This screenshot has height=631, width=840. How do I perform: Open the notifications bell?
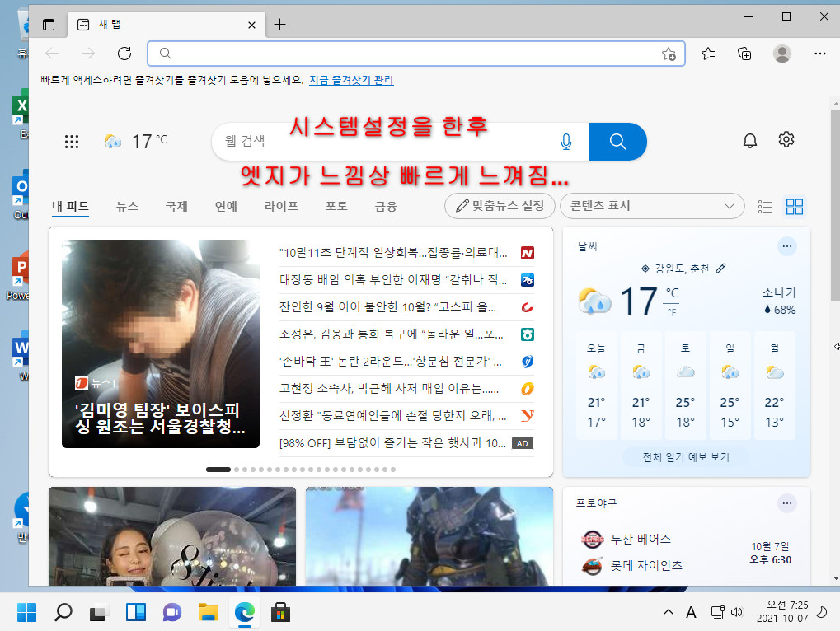750,140
